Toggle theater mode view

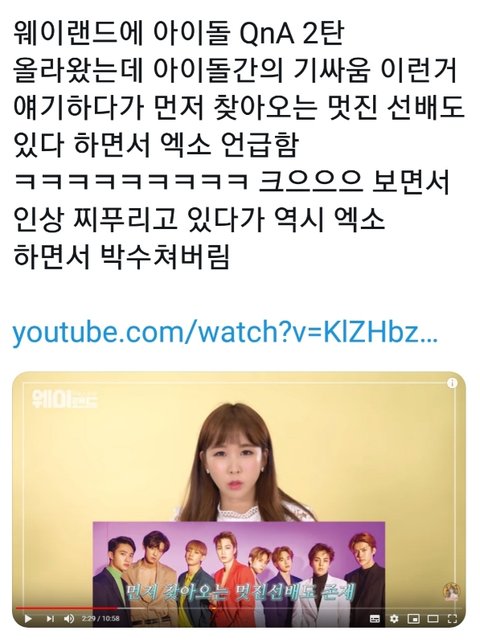point(433,618)
